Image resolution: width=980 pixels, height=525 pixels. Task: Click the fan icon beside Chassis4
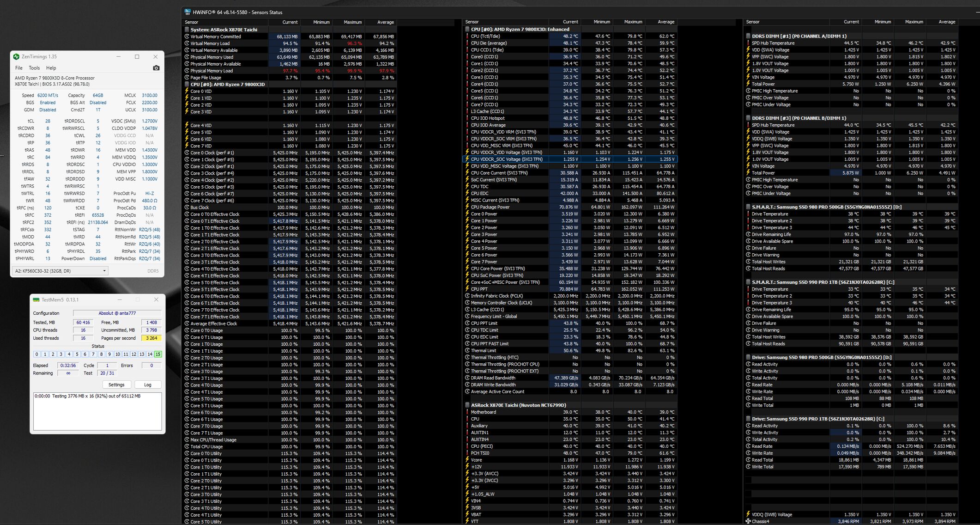point(748,521)
